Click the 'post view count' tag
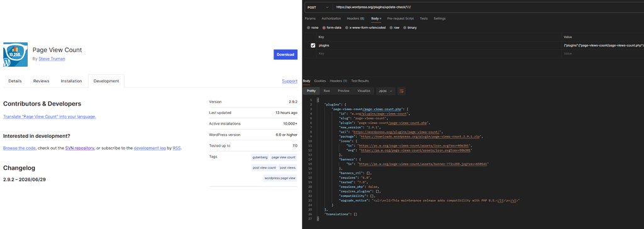 coord(264,168)
